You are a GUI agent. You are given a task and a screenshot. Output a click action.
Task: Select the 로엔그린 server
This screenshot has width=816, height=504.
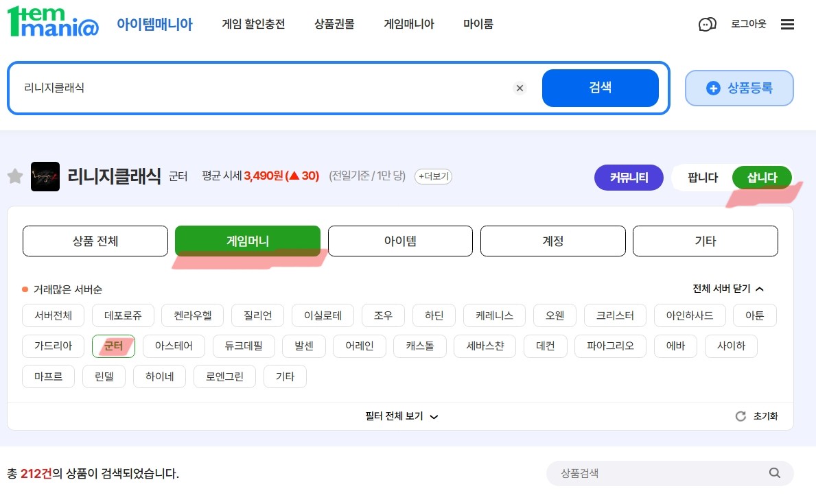coord(225,376)
